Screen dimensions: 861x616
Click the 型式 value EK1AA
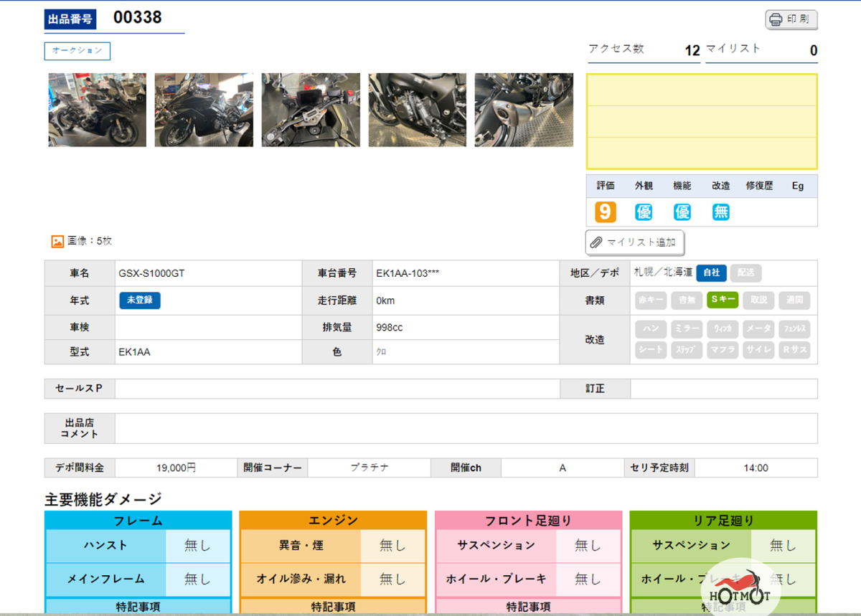tap(134, 352)
